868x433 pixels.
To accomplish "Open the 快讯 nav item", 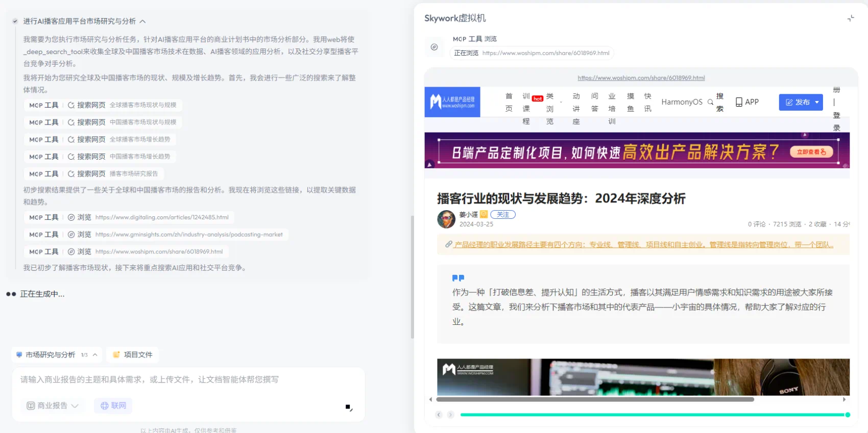I will (x=648, y=102).
